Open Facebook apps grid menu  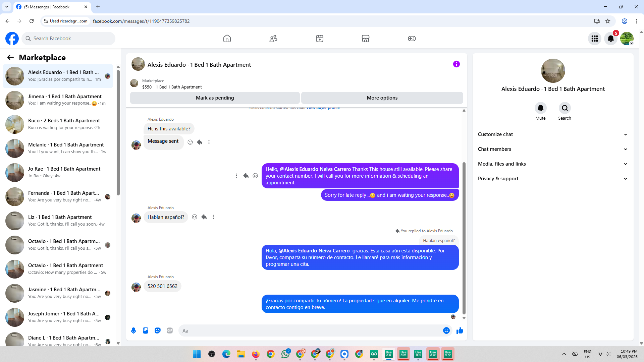click(x=594, y=39)
